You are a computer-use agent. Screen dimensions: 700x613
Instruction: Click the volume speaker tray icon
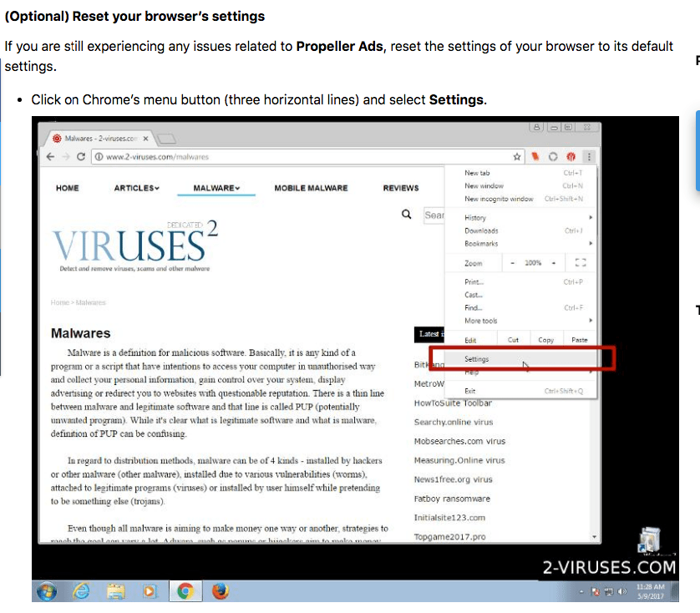621,592
